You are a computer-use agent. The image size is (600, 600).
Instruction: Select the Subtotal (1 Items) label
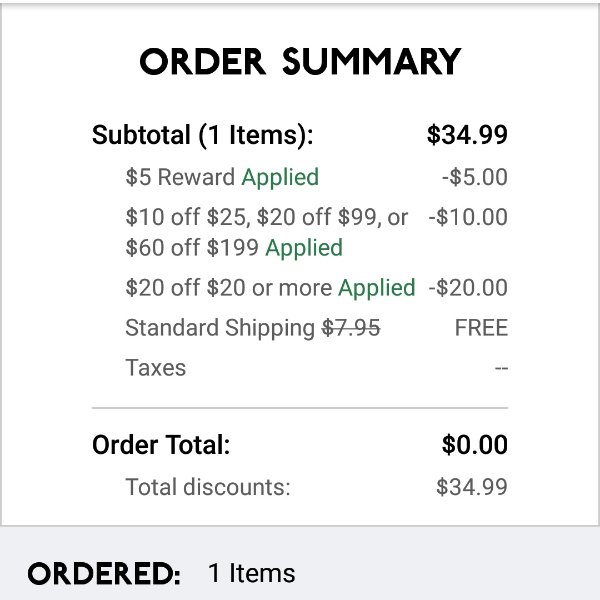click(x=203, y=135)
